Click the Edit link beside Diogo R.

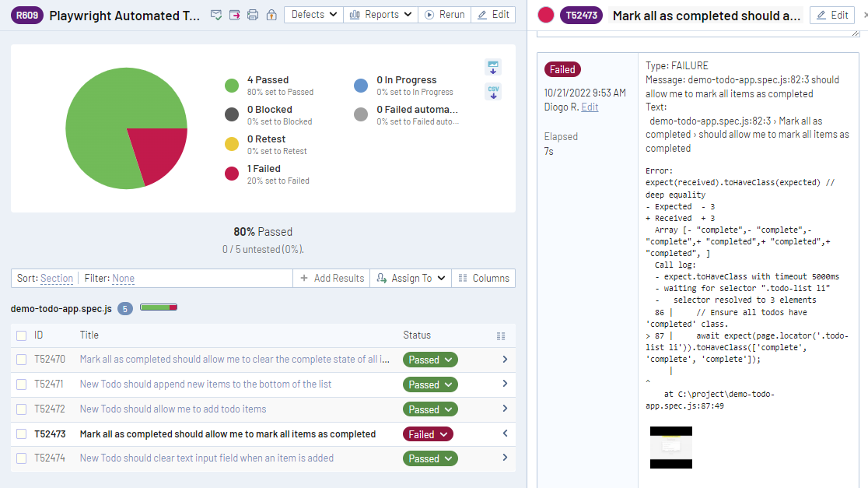[x=590, y=107]
